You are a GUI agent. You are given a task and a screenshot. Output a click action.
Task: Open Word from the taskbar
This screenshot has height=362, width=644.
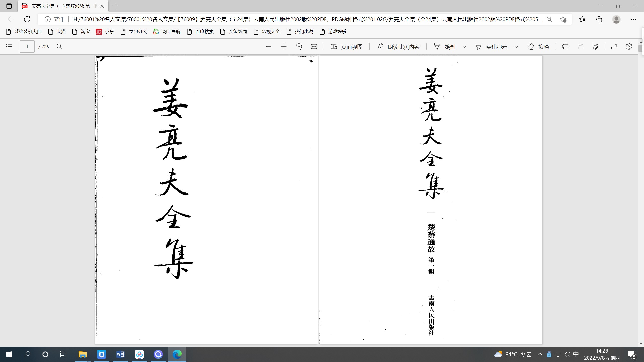click(120, 354)
